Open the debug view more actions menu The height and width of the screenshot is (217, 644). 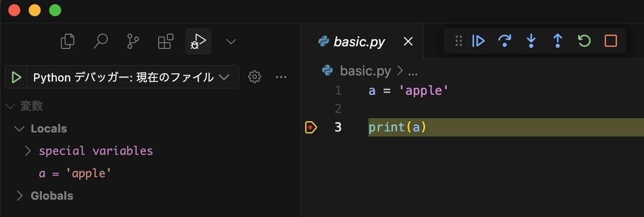coord(281,77)
